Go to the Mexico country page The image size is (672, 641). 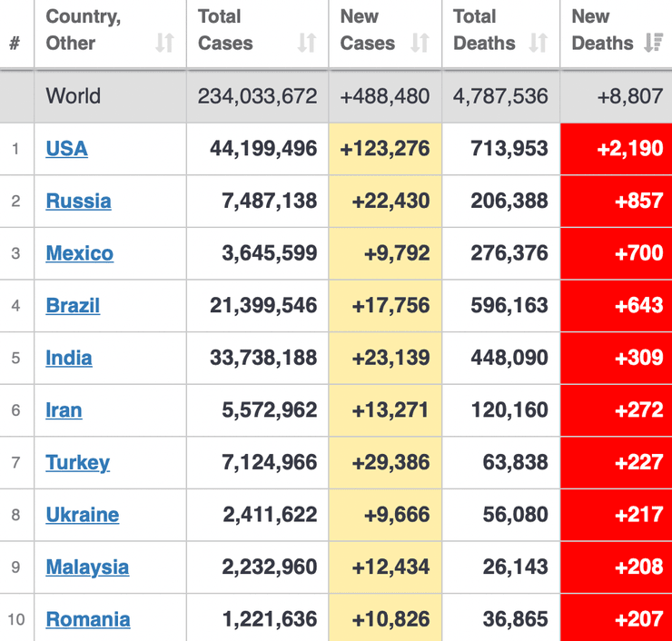coord(79,253)
